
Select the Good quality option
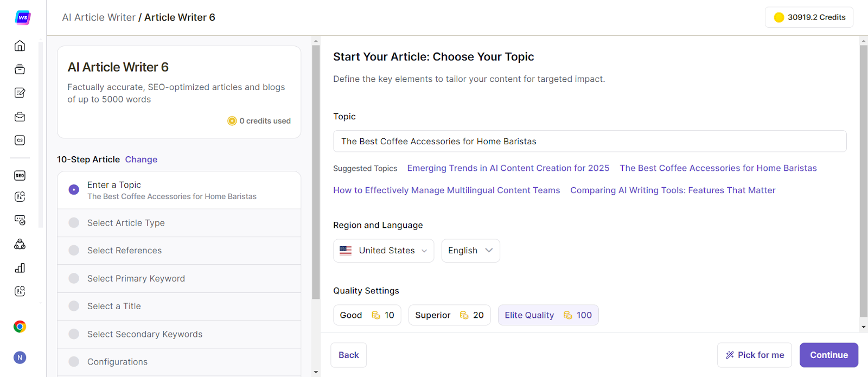click(367, 315)
